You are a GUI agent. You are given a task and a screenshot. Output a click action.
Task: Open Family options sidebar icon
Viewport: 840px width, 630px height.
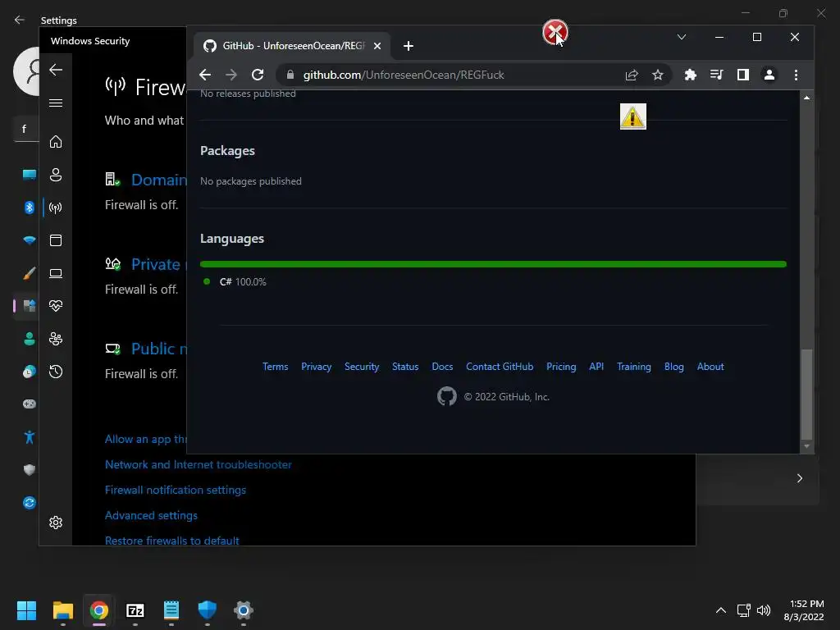coord(56,339)
